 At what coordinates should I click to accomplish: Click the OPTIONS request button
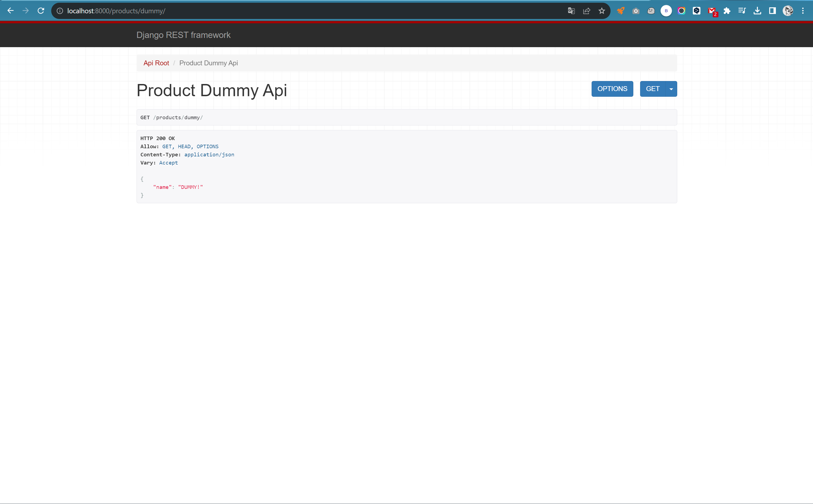612,89
